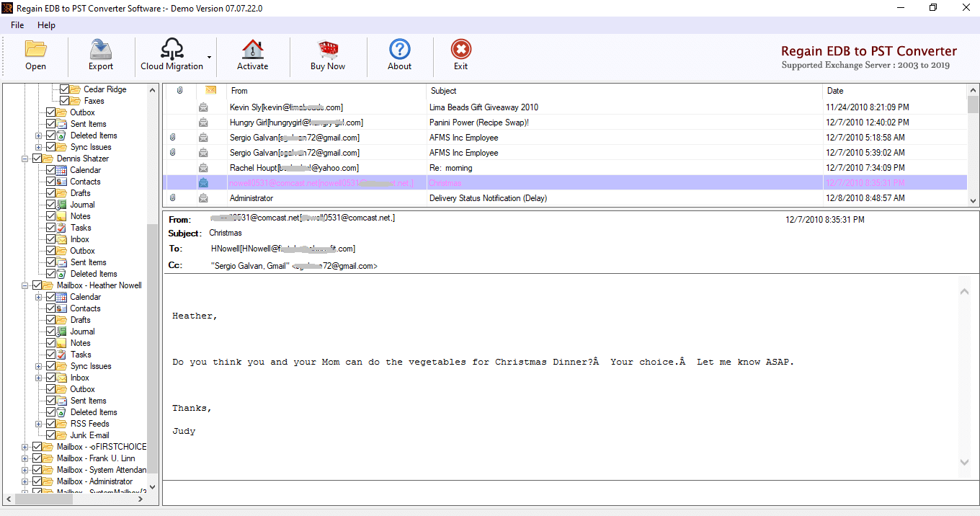Click envelope icon in Hungry Girl row
Viewport: 980px width, 516px height.
coord(203,123)
